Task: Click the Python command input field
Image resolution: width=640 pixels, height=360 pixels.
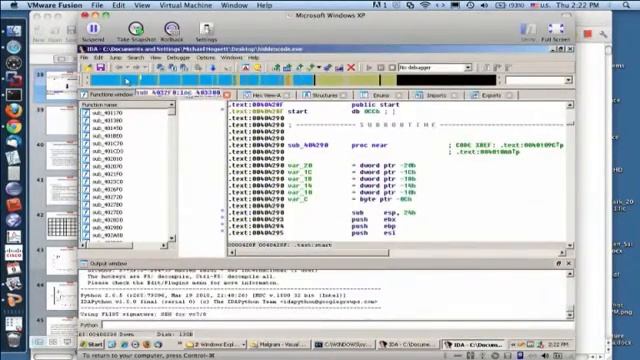Action: (337, 325)
